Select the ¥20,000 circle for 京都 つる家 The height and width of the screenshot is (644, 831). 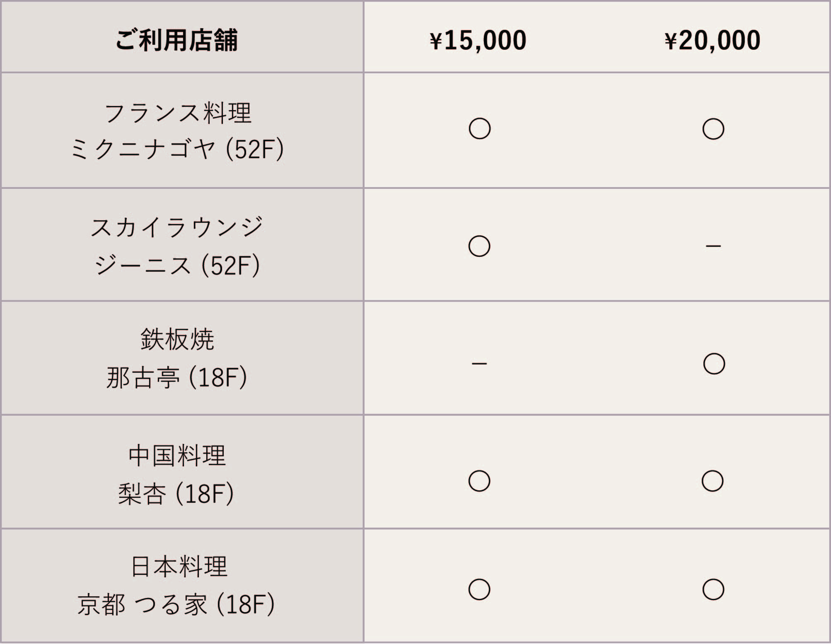713,589
